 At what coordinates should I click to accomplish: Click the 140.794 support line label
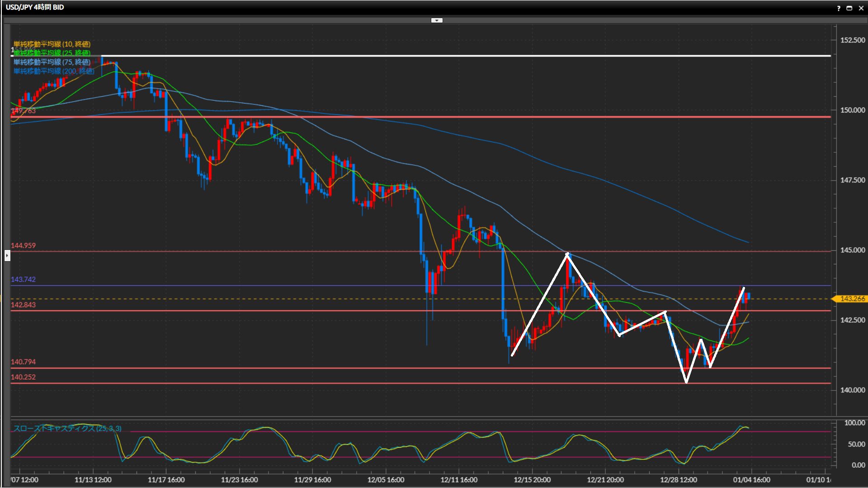click(x=23, y=362)
